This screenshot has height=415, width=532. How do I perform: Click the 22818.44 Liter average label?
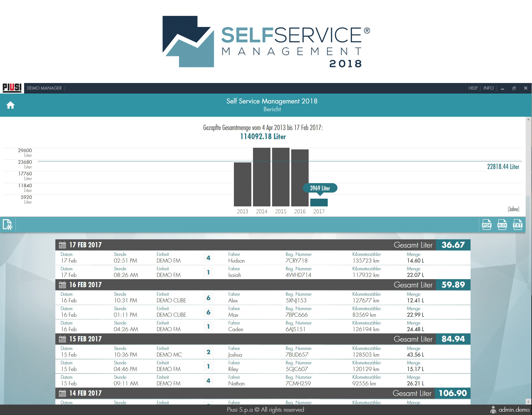click(503, 167)
